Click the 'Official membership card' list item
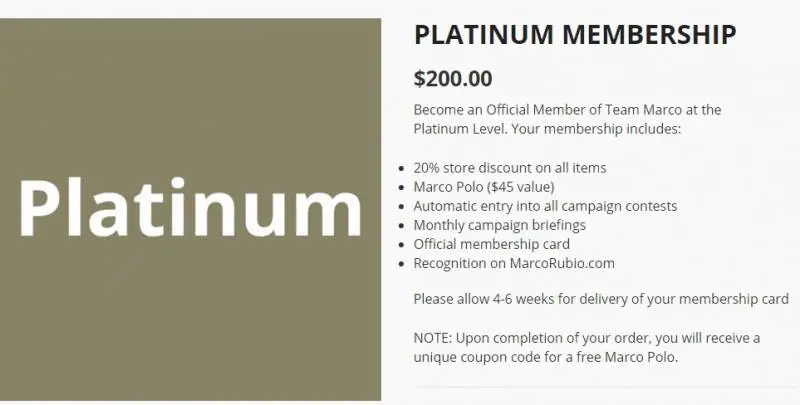 491,244
